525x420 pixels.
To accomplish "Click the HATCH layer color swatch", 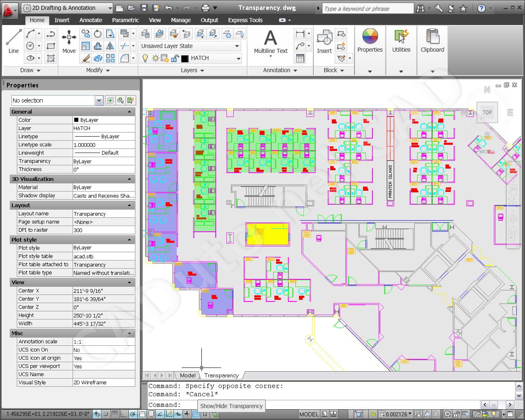I will click(185, 59).
